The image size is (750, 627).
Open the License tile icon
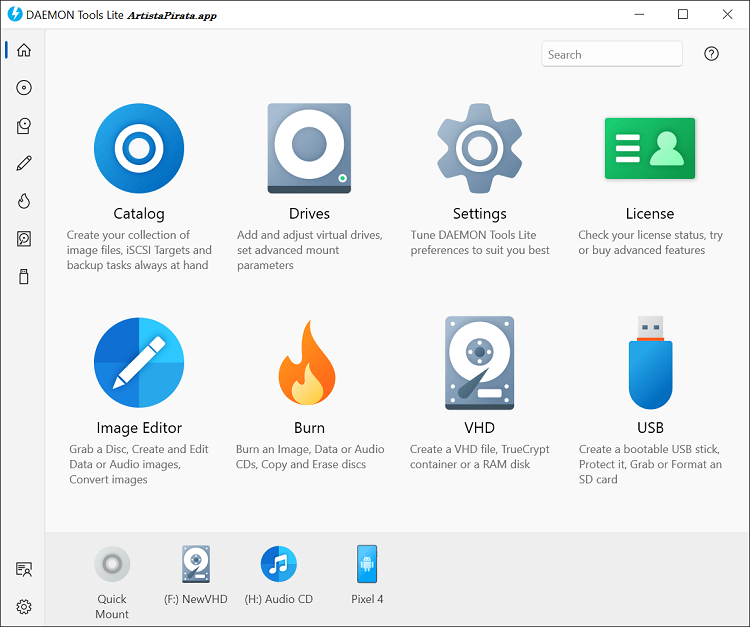point(649,149)
